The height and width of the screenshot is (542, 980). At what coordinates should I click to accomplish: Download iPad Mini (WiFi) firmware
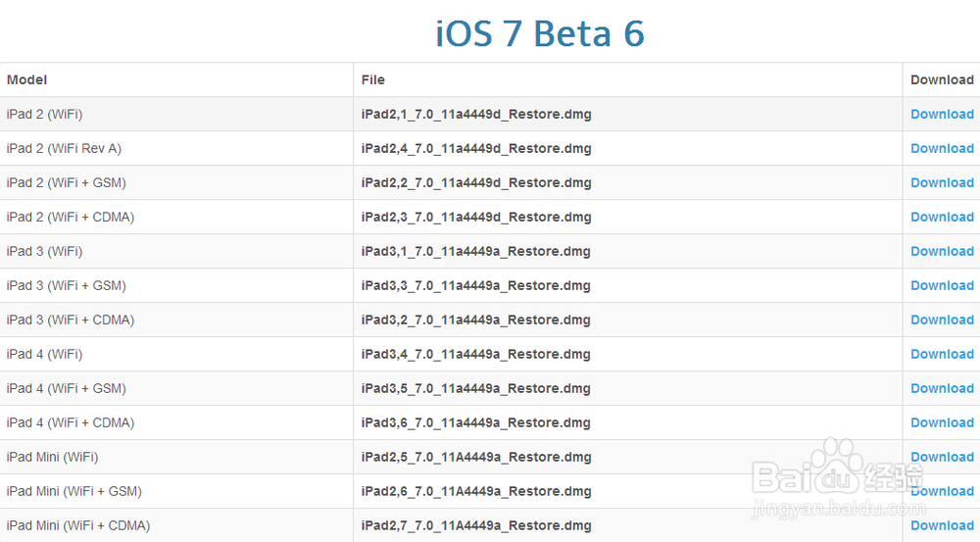tap(942, 457)
